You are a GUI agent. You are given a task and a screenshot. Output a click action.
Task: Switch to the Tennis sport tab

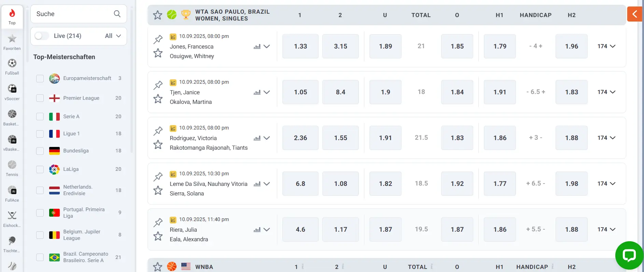[12, 168]
